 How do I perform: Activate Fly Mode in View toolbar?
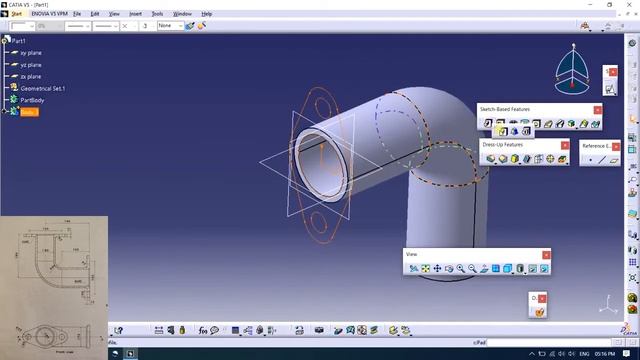tap(413, 269)
